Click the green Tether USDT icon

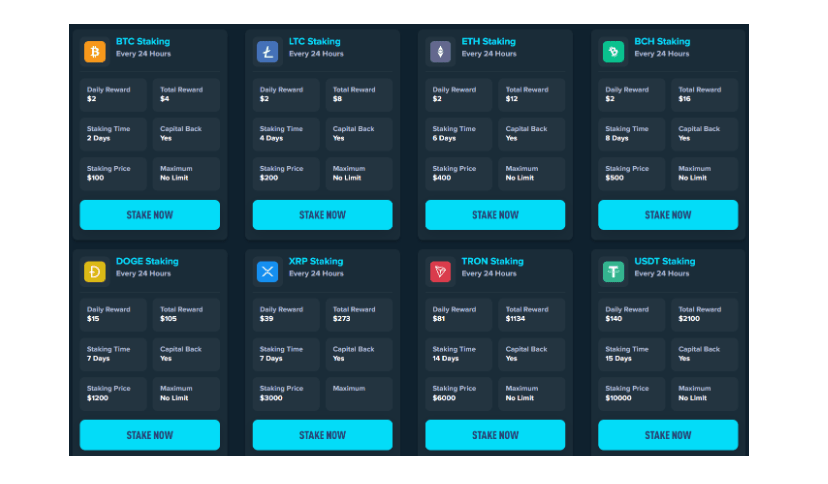613,272
